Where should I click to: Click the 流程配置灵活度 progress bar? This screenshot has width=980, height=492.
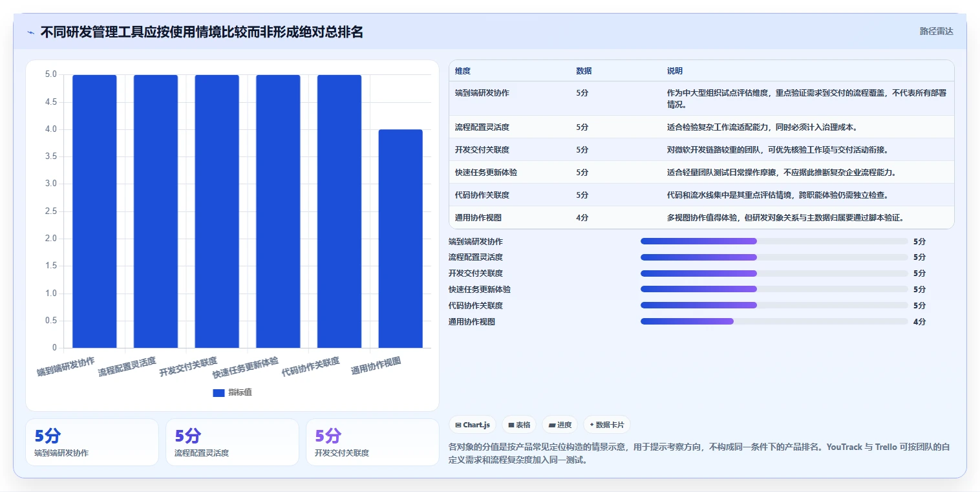[774, 257]
